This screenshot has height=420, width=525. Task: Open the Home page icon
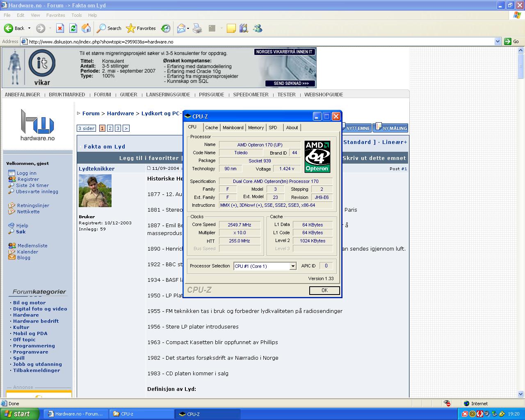86,28
